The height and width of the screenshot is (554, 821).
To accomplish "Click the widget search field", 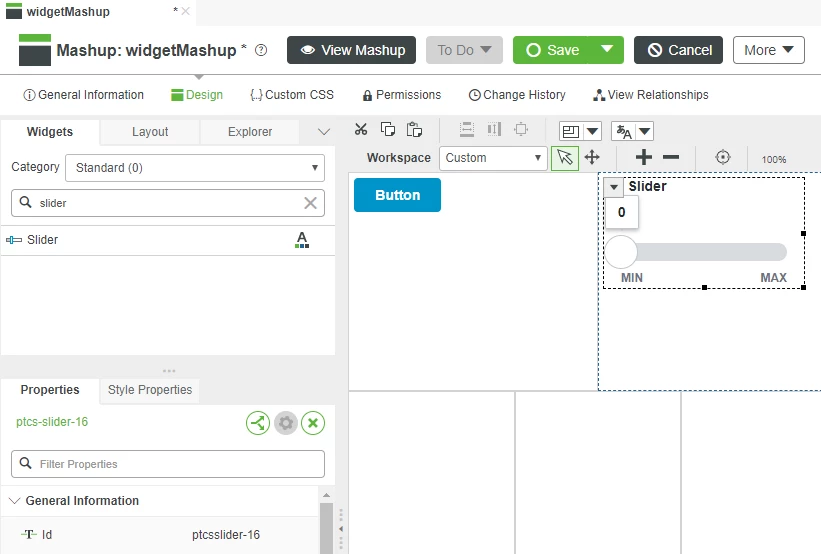I will pyautogui.click(x=168, y=203).
